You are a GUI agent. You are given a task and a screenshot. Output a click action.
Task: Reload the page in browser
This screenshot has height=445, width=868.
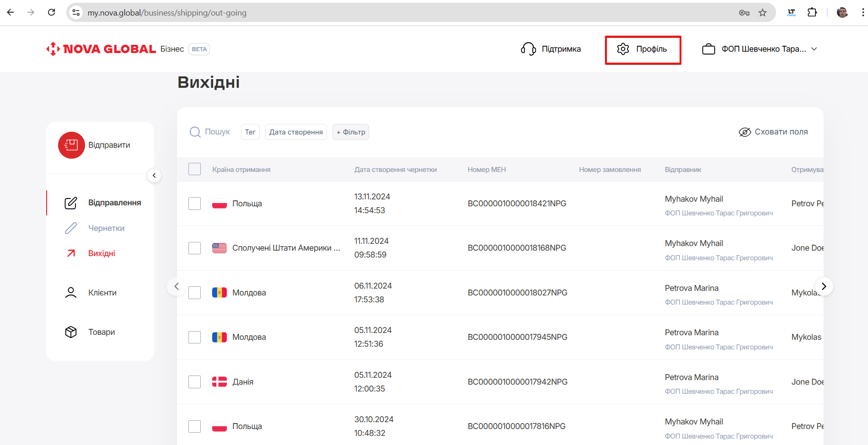pos(52,12)
